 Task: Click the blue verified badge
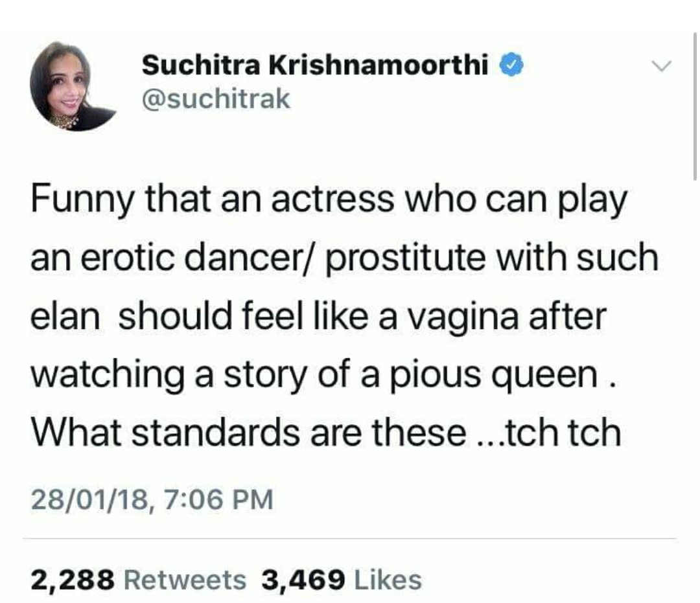(509, 65)
